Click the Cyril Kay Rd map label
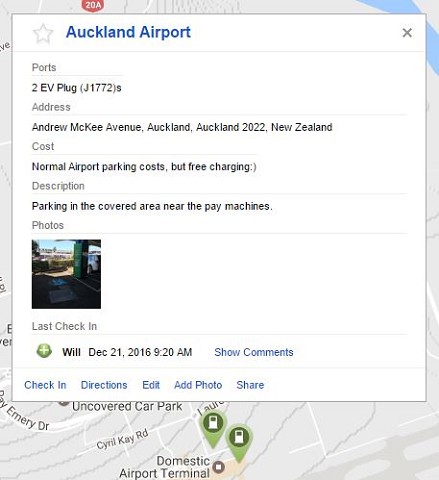This screenshot has width=439, height=480. pyautogui.click(x=122, y=440)
